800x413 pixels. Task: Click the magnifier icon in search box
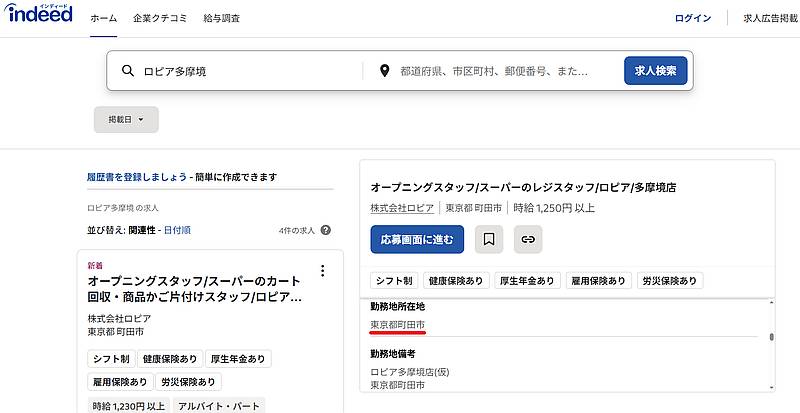point(128,71)
